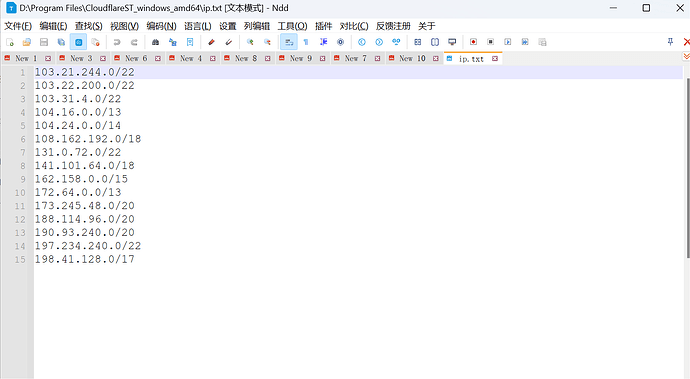690x379 pixels.
Task: Switch to the New 4 tab
Action: point(191,58)
